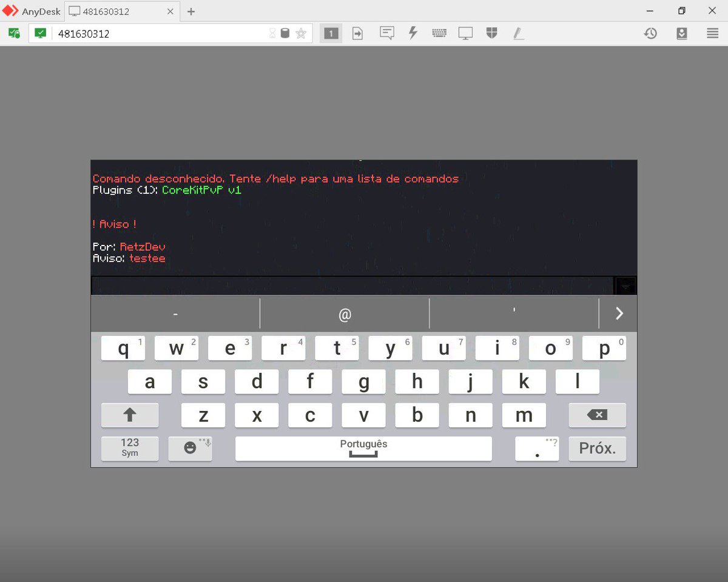Open the display settings monitor icon
Screen dimensions: 728x582
pyautogui.click(x=465, y=33)
